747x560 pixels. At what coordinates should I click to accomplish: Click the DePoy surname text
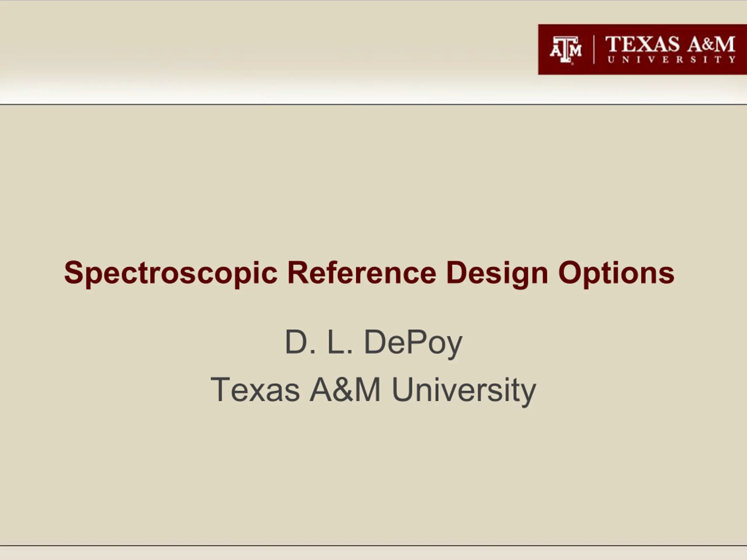point(413,343)
